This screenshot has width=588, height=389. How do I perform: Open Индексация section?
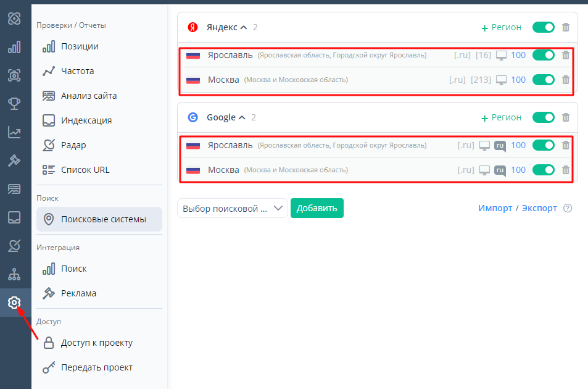point(86,120)
